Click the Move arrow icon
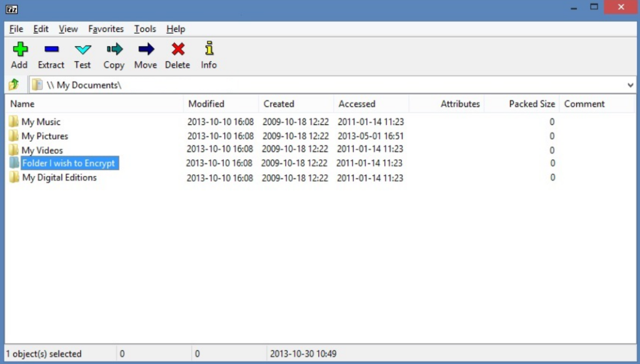Screen dimensions: 640x364 click(x=146, y=49)
